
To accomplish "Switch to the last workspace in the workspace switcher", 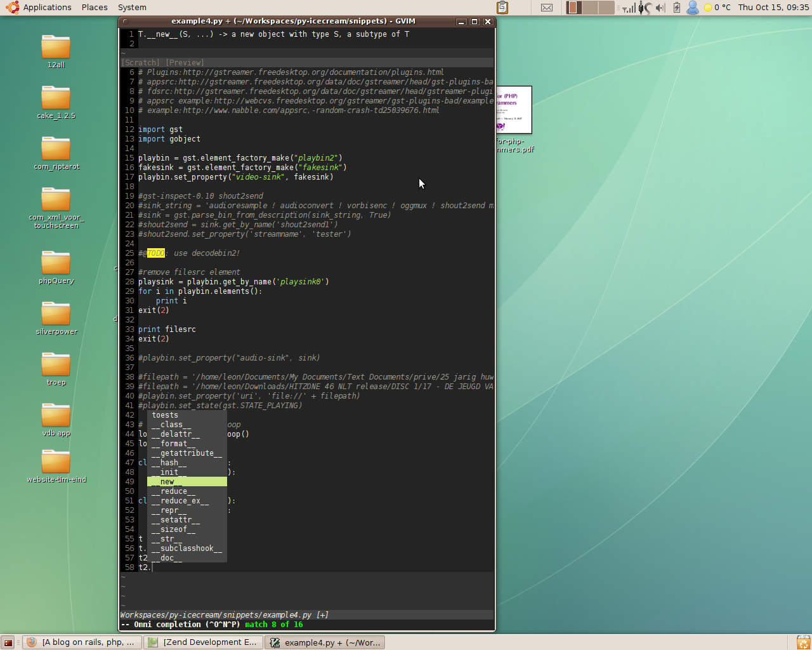I will click(606, 8).
